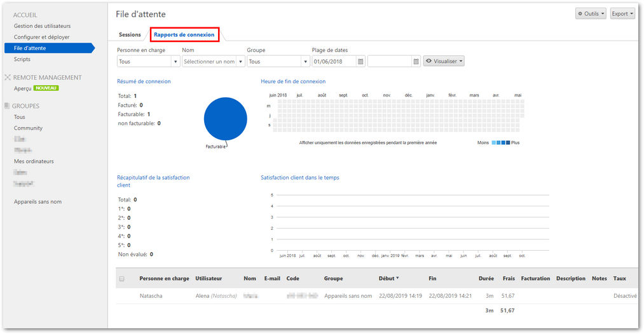Select File d'attente in sidebar
The height and width of the screenshot is (334, 644).
coord(50,48)
